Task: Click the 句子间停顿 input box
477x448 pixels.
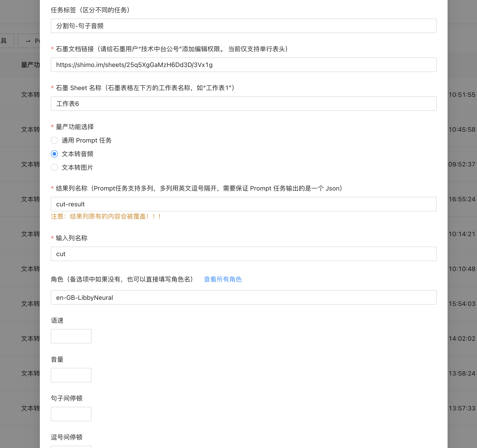Action: (x=71, y=414)
